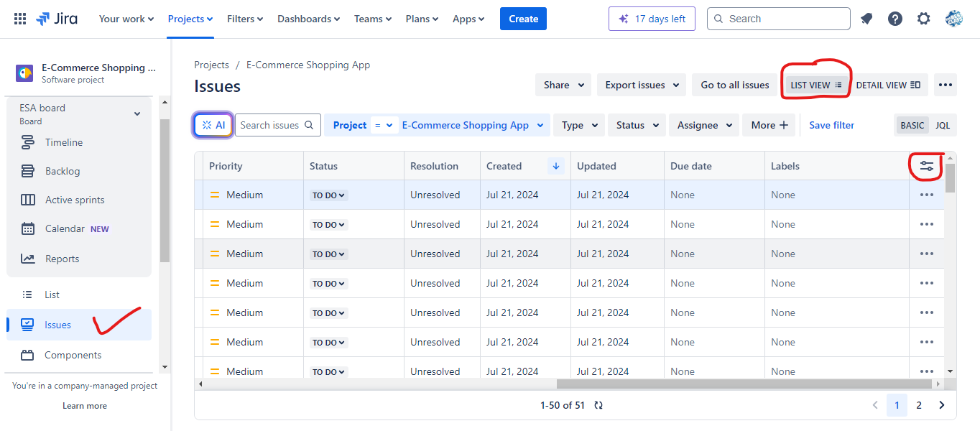
Task: Expand the TO DO status dropdown
Action: pyautogui.click(x=328, y=194)
